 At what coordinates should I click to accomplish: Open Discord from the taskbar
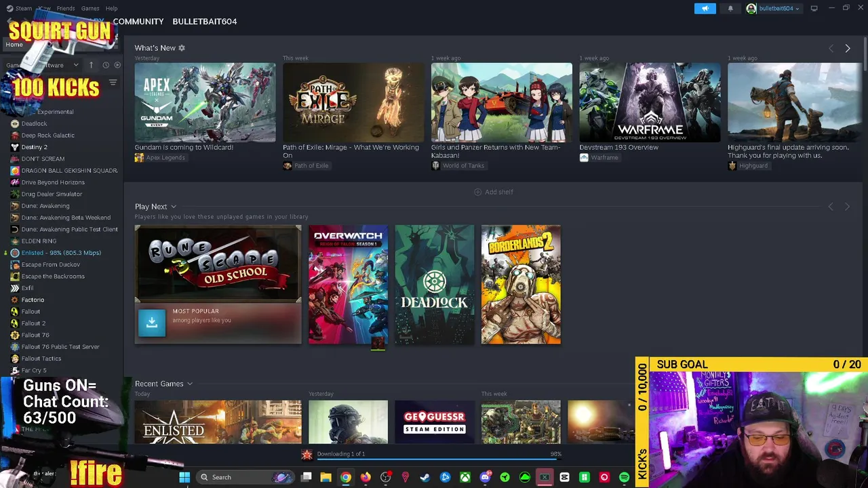[x=485, y=477]
